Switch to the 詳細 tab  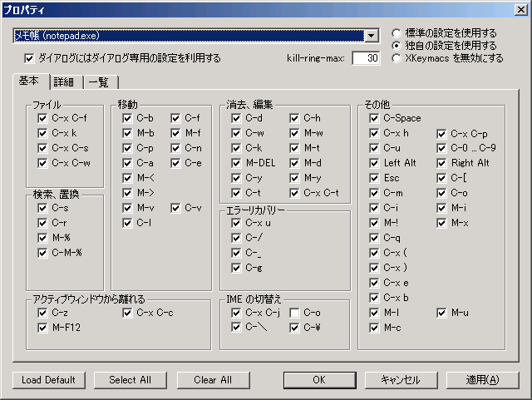pos(64,81)
